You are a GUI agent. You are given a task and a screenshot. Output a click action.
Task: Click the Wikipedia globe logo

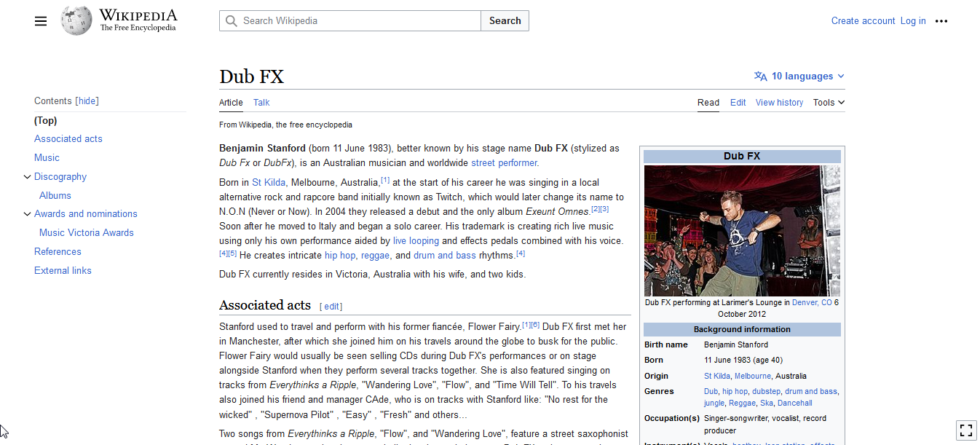[76, 20]
